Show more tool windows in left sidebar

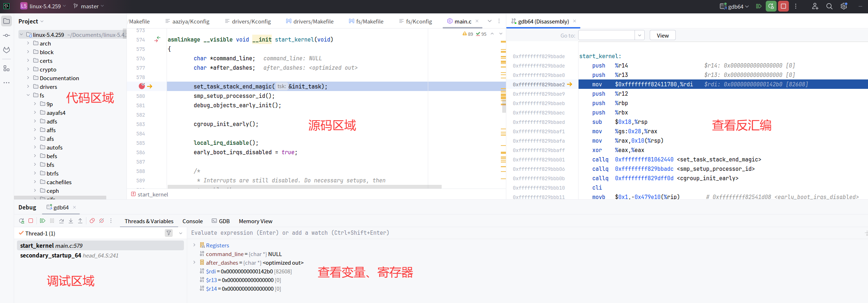(7, 83)
